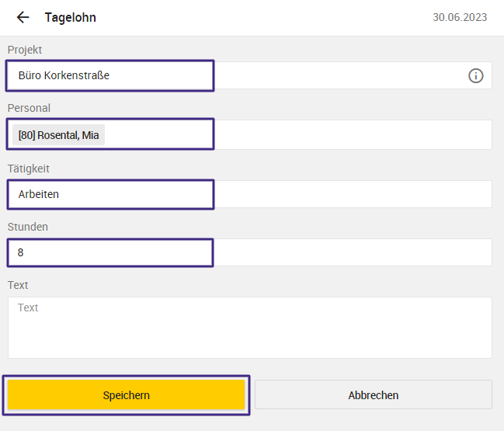This screenshot has width=504, height=431.
Task: Click the Arbeiten activity value text
Action: click(x=39, y=194)
